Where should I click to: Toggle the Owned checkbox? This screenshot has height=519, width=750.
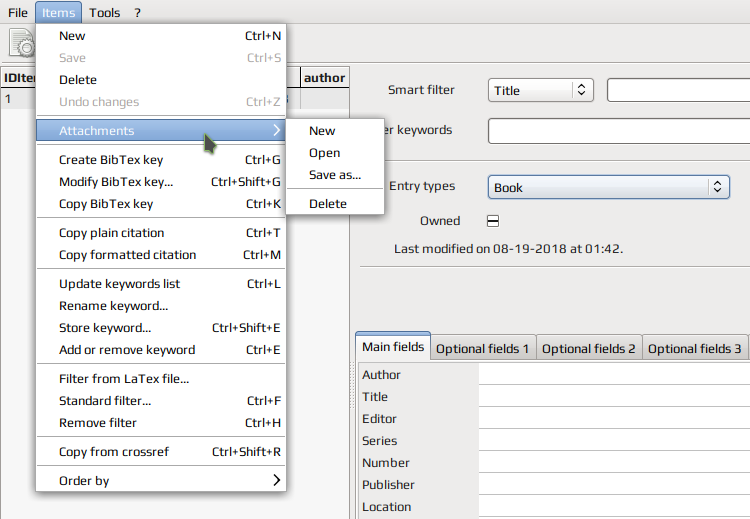tap(493, 221)
